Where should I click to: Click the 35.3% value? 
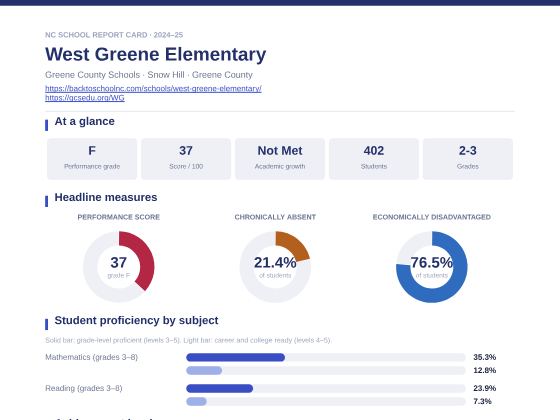pos(484,357)
